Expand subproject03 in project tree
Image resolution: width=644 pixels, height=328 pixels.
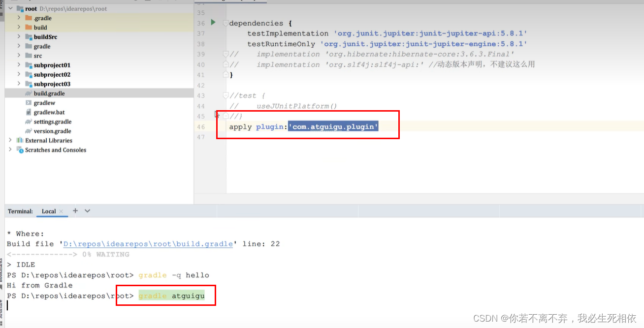click(19, 84)
